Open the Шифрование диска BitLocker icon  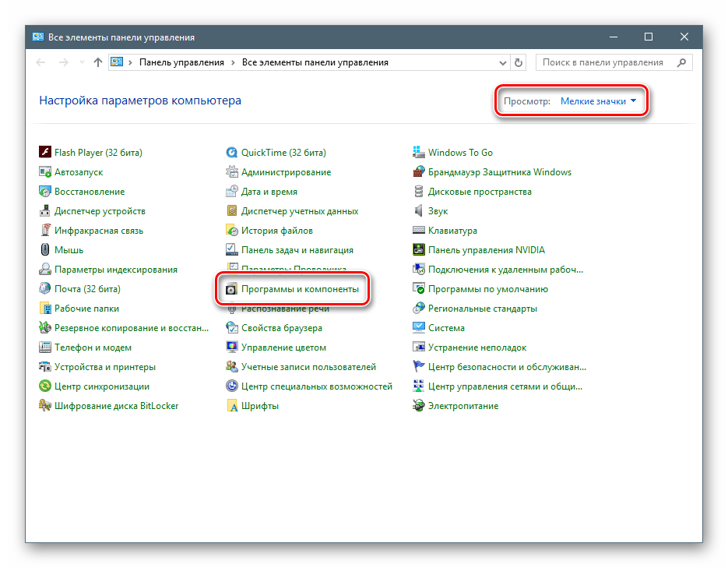44,406
